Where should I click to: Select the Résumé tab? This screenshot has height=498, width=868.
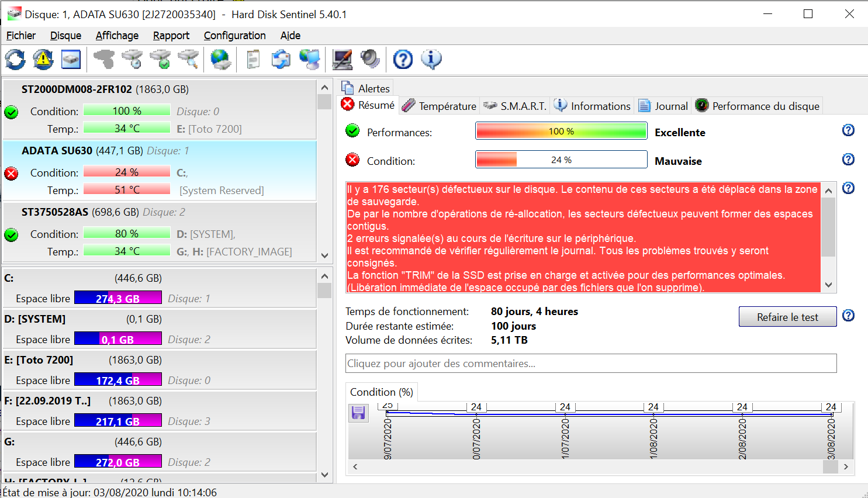[369, 105]
